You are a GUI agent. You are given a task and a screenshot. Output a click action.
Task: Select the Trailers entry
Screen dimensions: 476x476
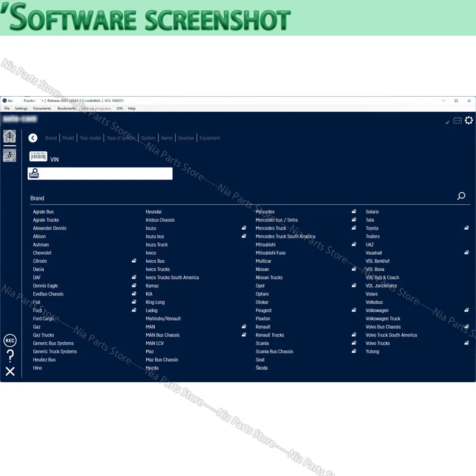tap(373, 237)
